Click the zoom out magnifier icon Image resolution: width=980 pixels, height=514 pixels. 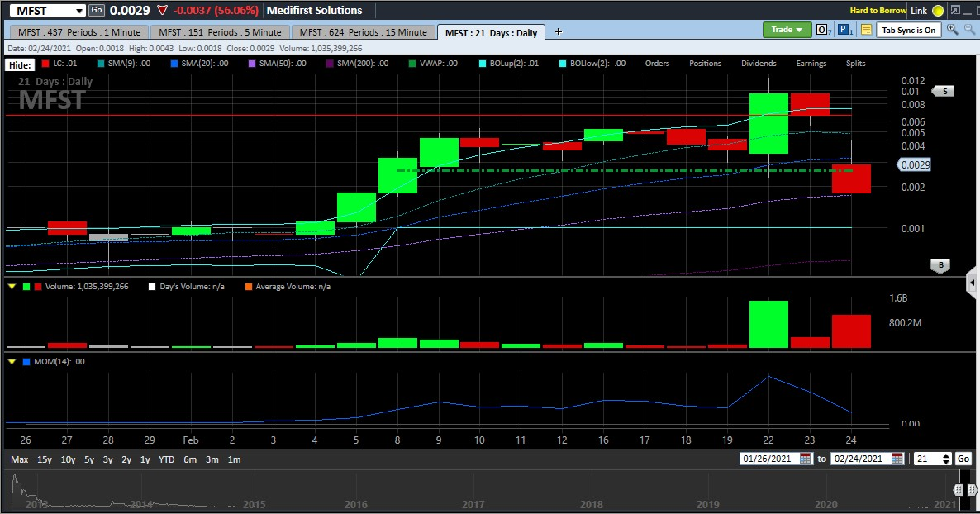(x=968, y=30)
